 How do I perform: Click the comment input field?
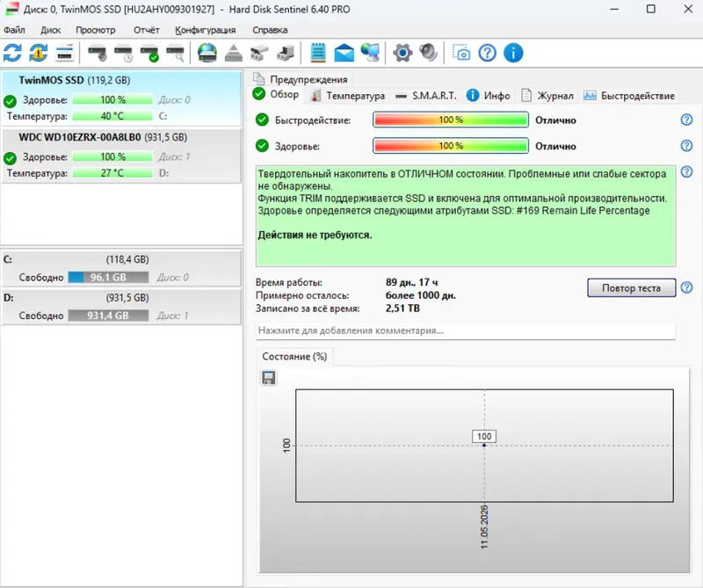(x=466, y=330)
